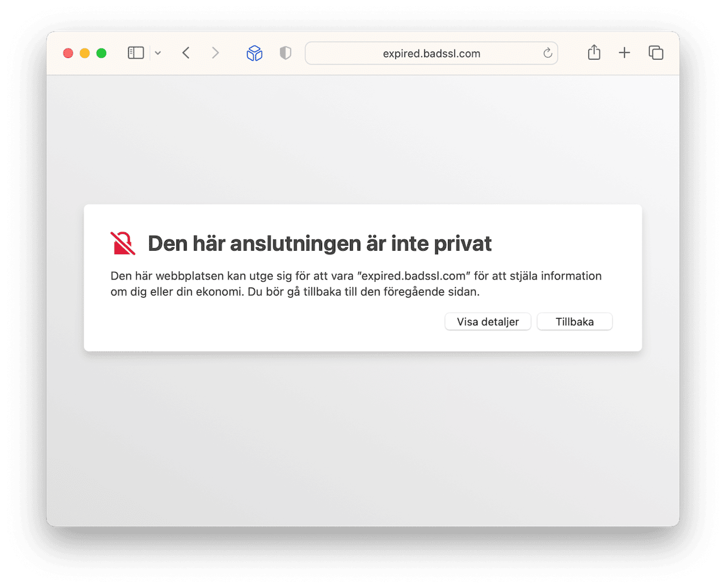This screenshot has height=588, width=726.
Task: Reload the page with the refresh icon
Action: (x=547, y=53)
